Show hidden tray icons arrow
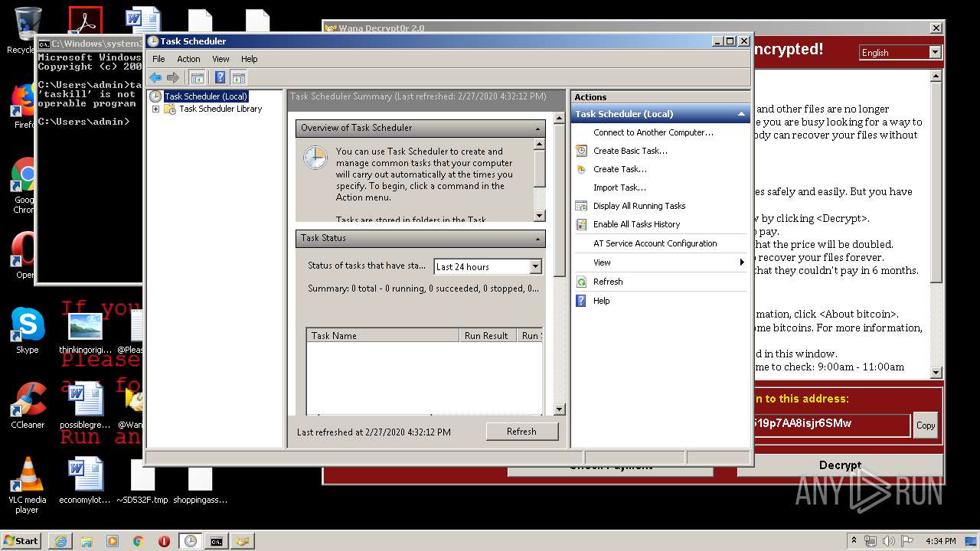This screenshot has height=551, width=980. (854, 541)
